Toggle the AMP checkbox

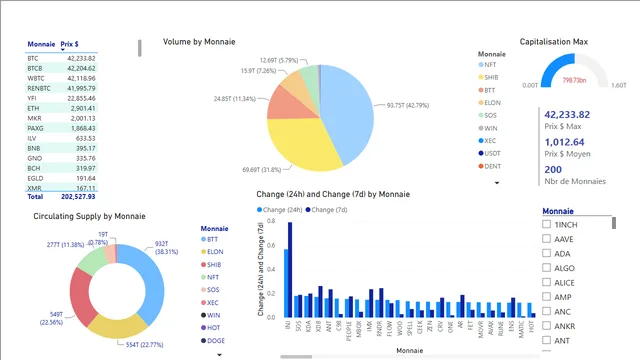coord(547,296)
